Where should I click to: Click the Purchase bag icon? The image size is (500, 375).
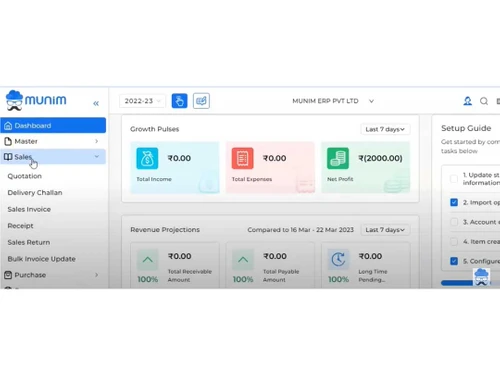8,275
